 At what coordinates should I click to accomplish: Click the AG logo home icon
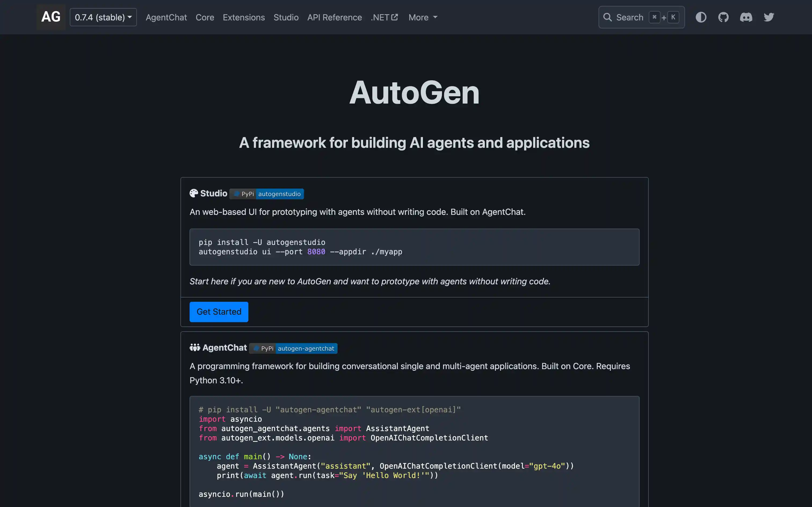pos(51,17)
